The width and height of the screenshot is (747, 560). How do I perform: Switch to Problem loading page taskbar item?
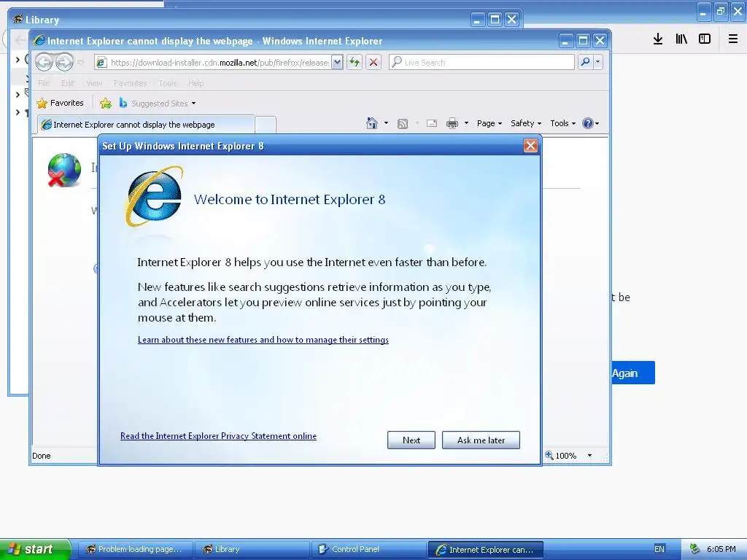tap(135, 549)
